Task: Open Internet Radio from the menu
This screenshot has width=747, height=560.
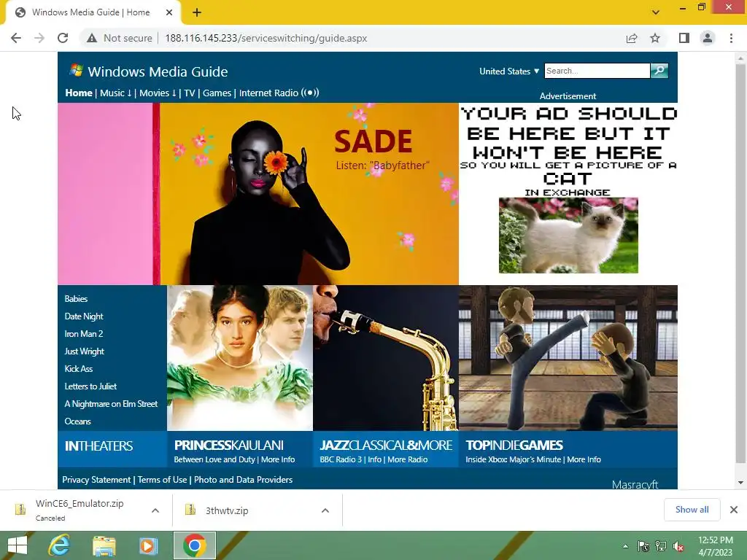Action: (x=279, y=93)
